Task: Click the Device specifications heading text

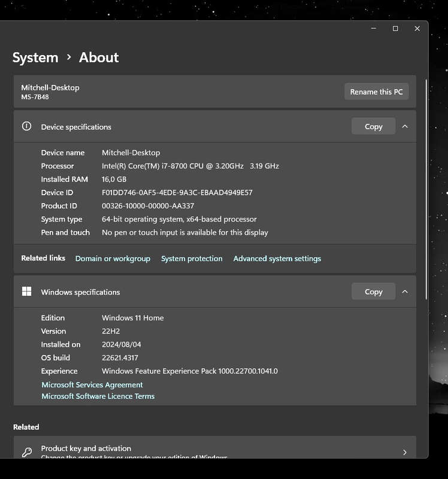Action: click(x=76, y=127)
